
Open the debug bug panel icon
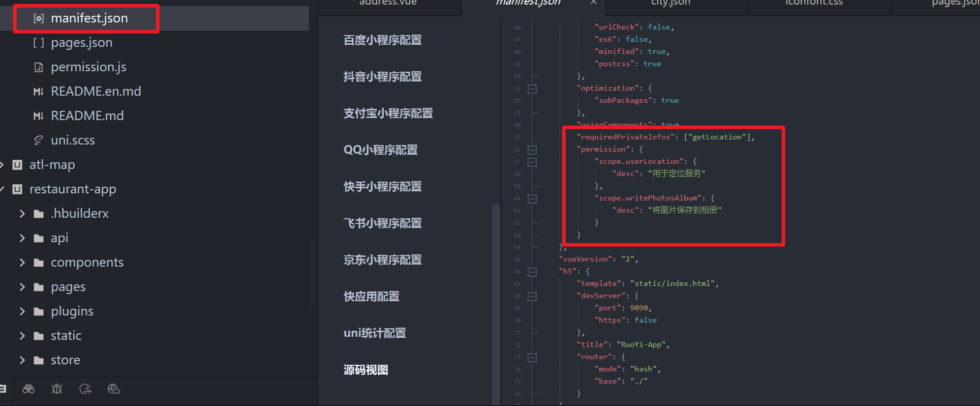pos(57,389)
